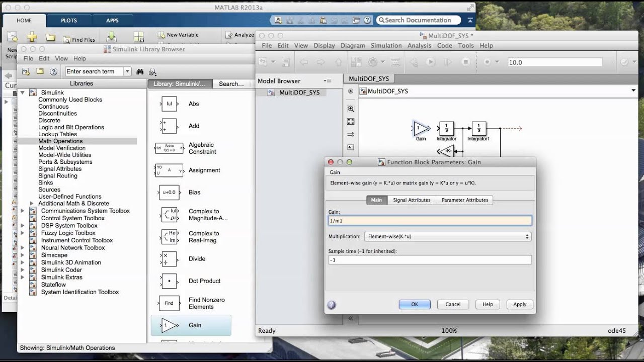Click the Fit to View icon in palette
The image size is (644, 362).
[x=351, y=122]
